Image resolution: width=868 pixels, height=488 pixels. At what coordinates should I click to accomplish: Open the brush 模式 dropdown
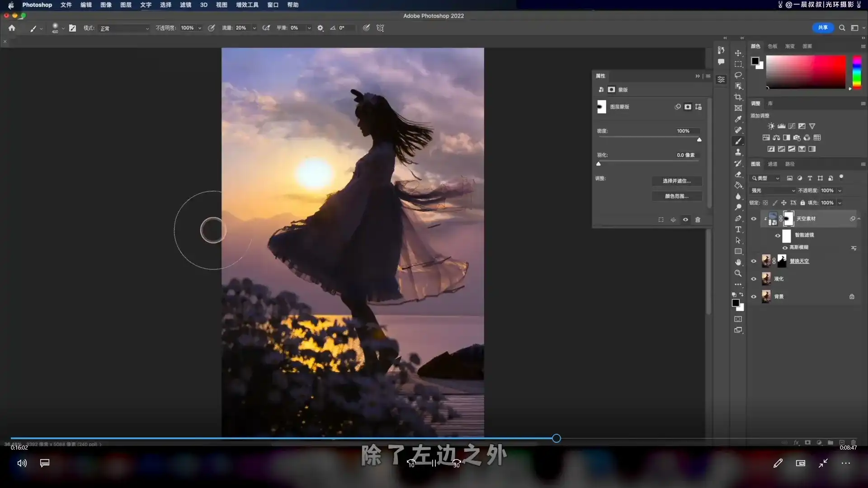(x=124, y=28)
